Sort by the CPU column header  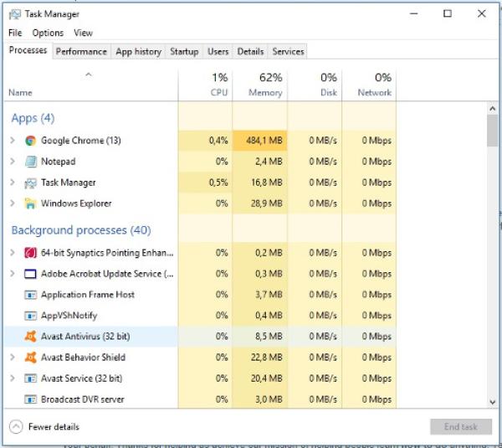tap(207, 85)
